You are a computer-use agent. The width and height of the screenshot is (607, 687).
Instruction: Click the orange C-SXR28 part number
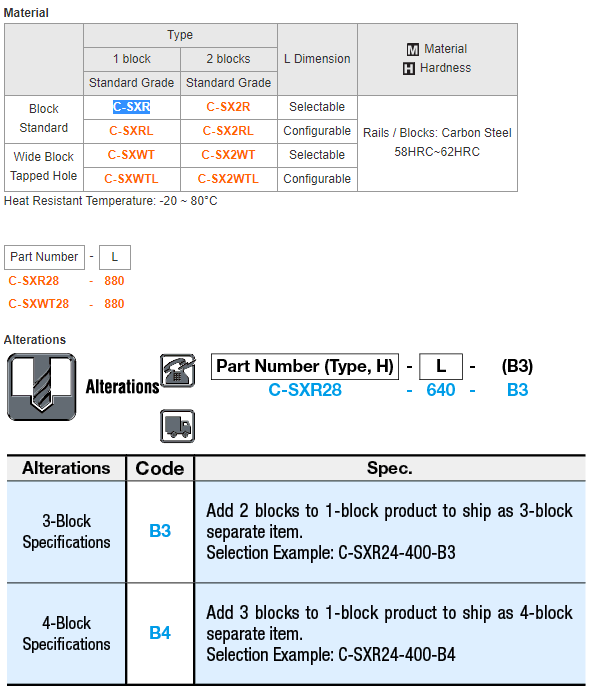[34, 281]
